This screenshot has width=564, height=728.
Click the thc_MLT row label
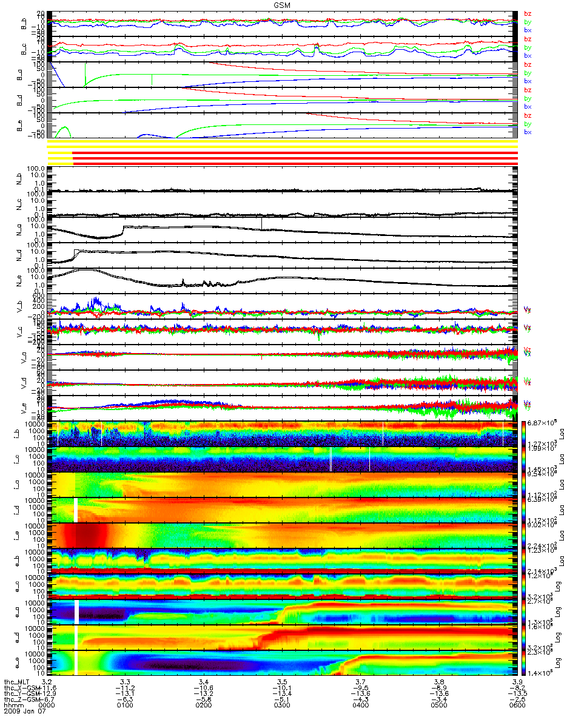[16, 682]
